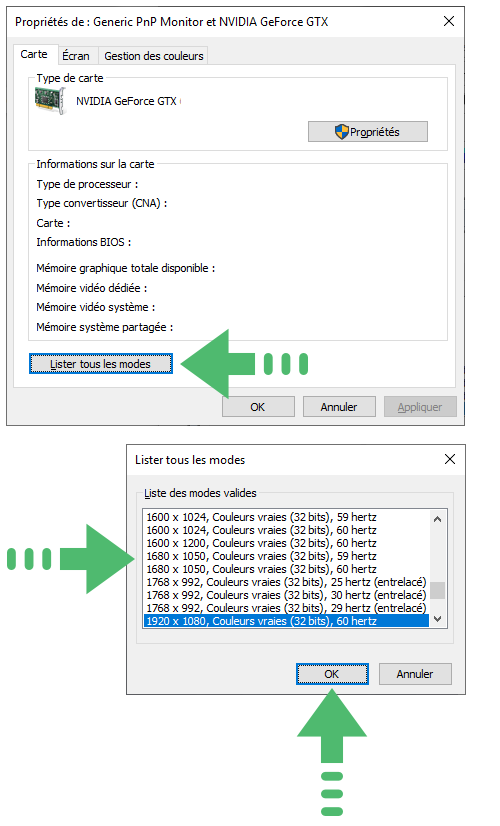Click Annuler in the Lister tous les modes dialog
Screen dimensions: 500x826
[415, 674]
